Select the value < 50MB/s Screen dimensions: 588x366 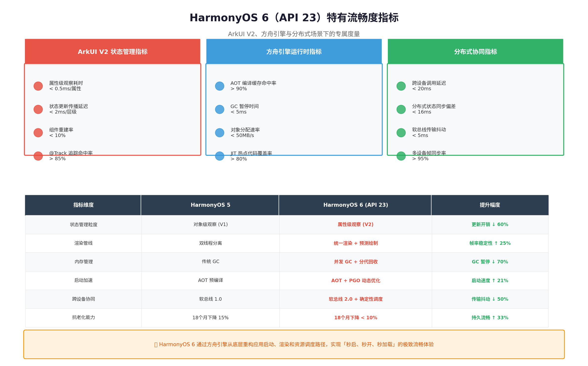(x=242, y=136)
